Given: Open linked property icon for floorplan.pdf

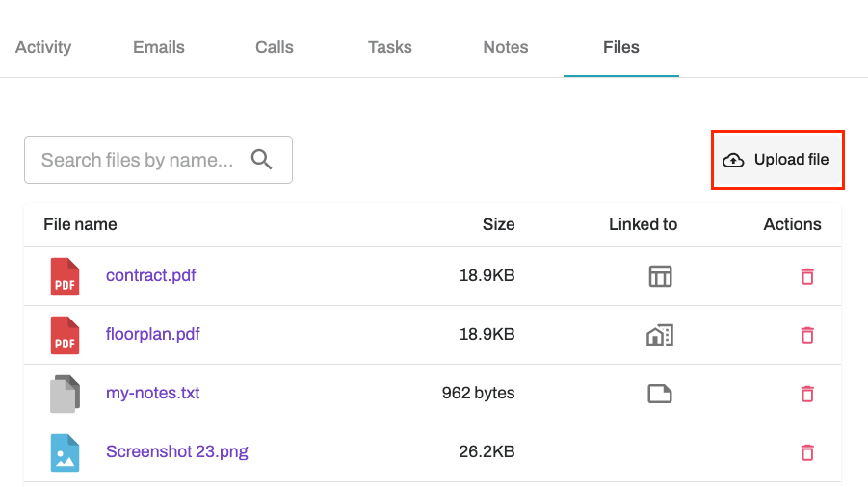Looking at the screenshot, I should pos(660,335).
